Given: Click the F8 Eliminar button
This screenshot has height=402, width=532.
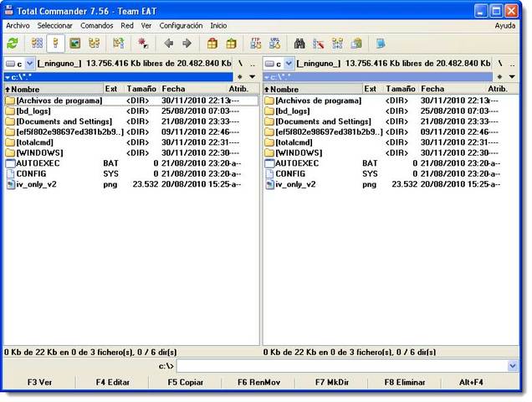Looking at the screenshot, I should tap(405, 382).
